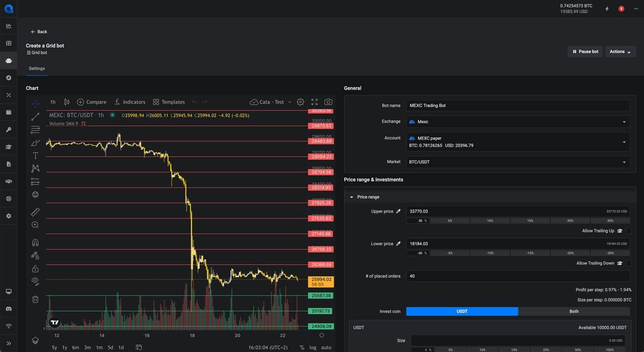Click the Bot name input field

(518, 106)
